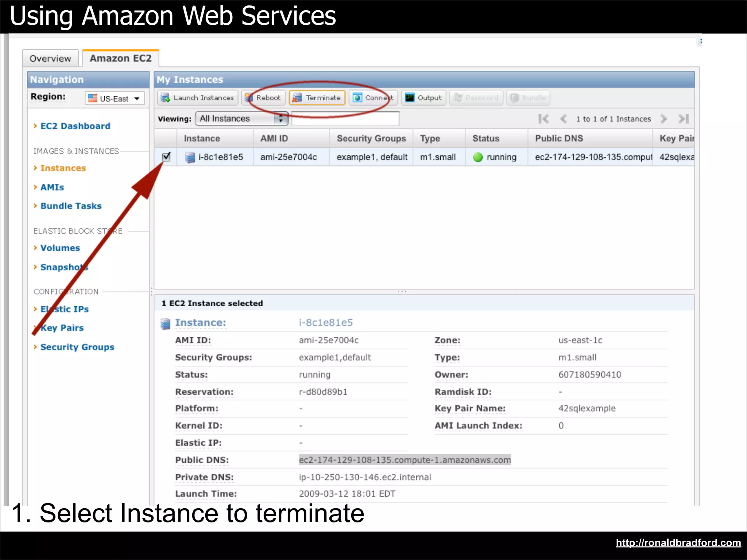The image size is (747, 560).
Task: Click the Private DNS value ip-10-250-130-146.ec2.internal
Action: 365,477
